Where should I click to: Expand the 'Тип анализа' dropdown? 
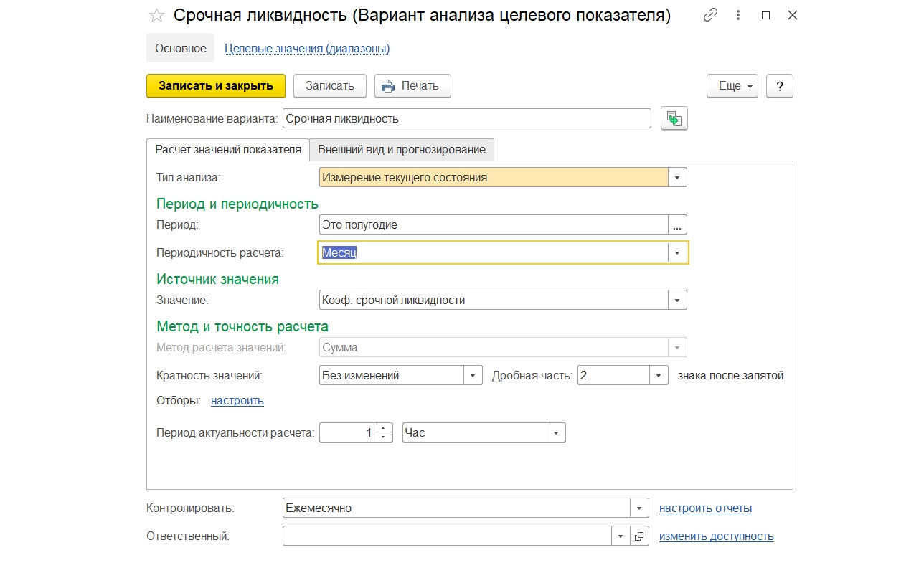(677, 178)
